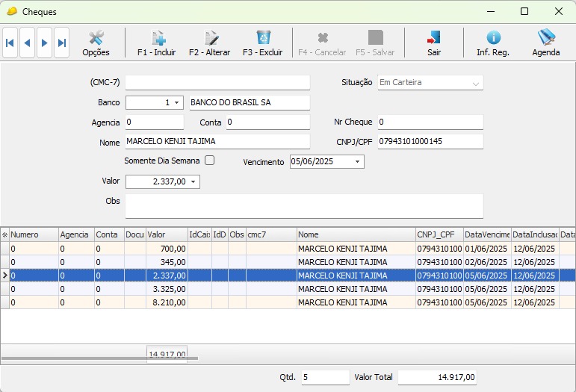The height and width of the screenshot is (392, 576).
Task: Go to the next record
Action: [x=45, y=43]
